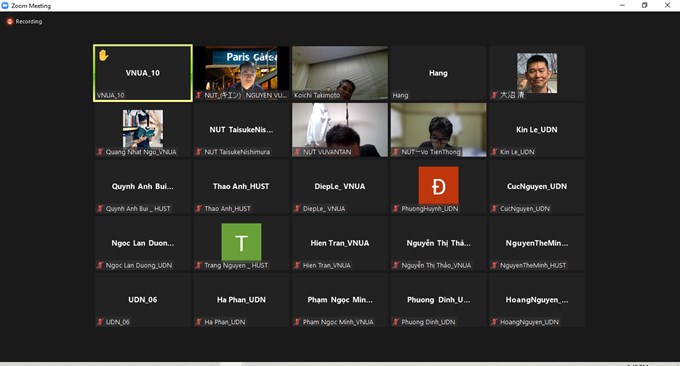Click muted mic icon beside Ngoc Lan Duong_UDN
Screen dimensions: 680x366
pyautogui.click(x=100, y=265)
